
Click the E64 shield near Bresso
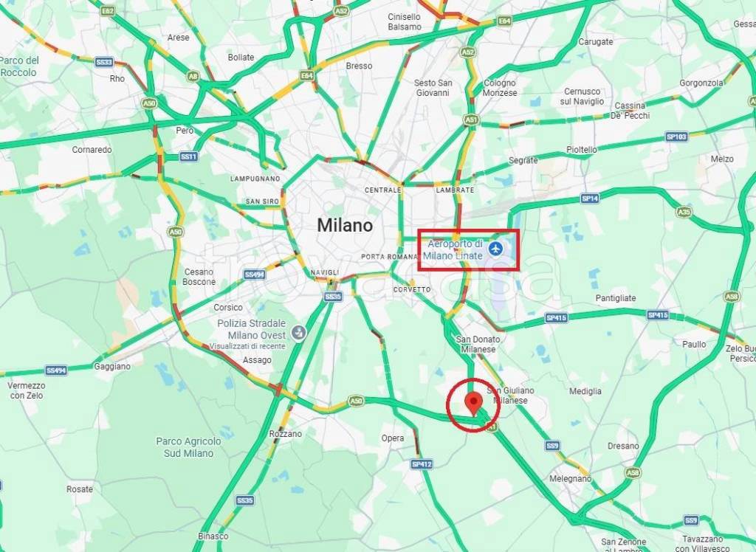tap(306, 76)
